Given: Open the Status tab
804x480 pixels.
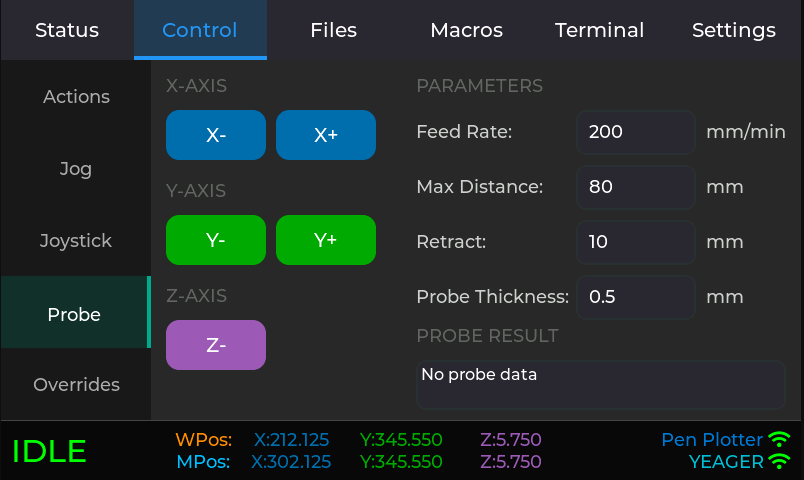Looking at the screenshot, I should click(67, 30).
